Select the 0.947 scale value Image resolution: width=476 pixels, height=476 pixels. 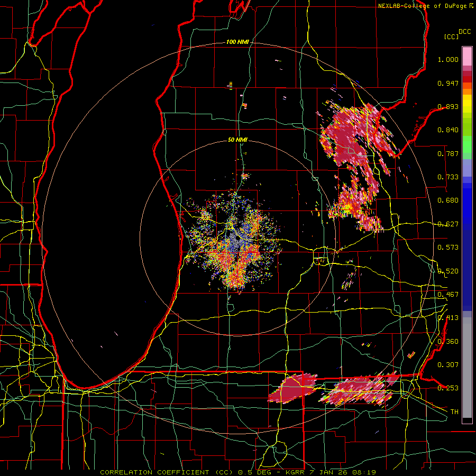point(448,83)
